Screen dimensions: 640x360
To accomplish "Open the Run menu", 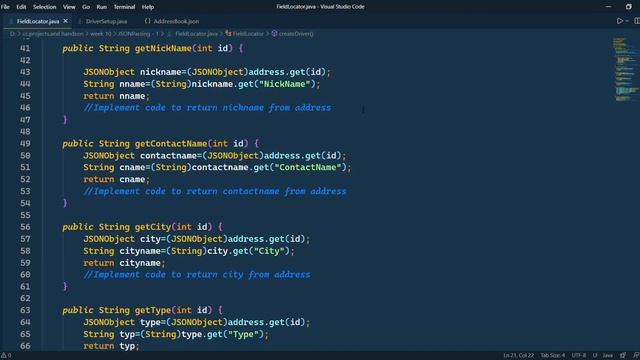I will [x=102, y=7].
